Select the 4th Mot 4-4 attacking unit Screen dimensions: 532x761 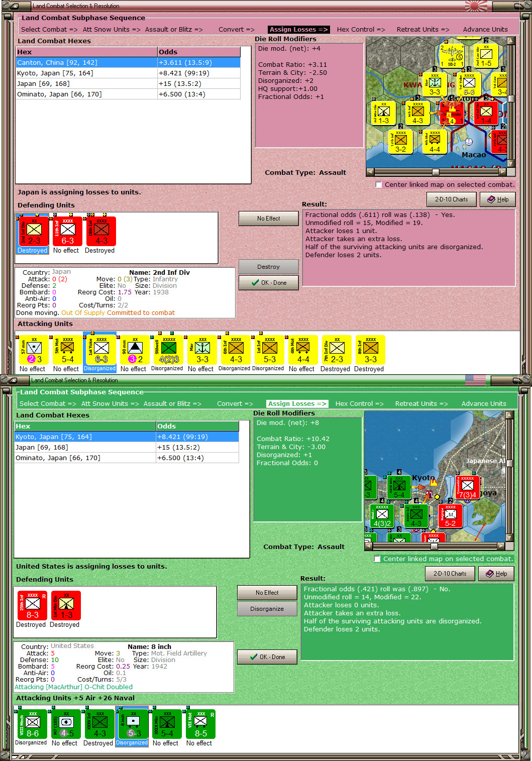click(x=303, y=350)
